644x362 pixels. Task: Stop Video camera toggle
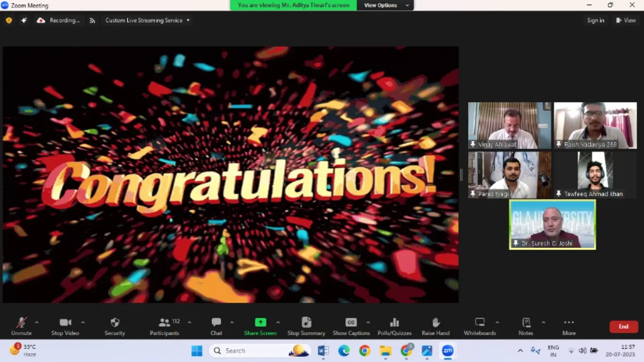pyautogui.click(x=65, y=323)
